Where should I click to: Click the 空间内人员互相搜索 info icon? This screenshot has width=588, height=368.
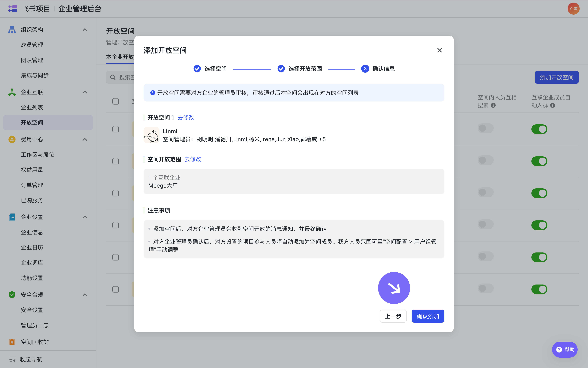tap(493, 105)
